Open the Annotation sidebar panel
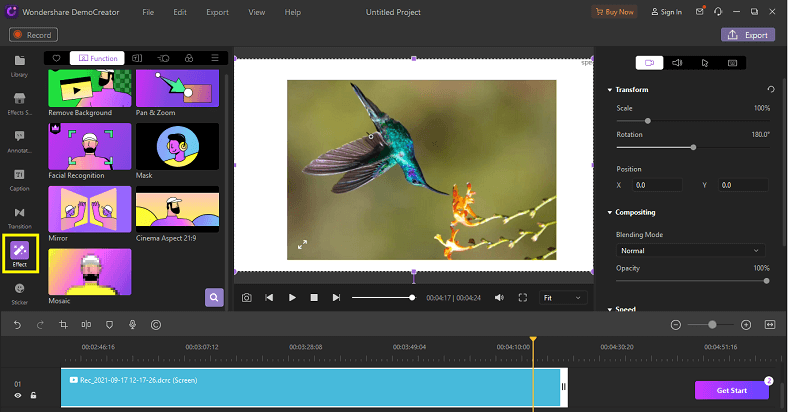 pyautogui.click(x=19, y=141)
